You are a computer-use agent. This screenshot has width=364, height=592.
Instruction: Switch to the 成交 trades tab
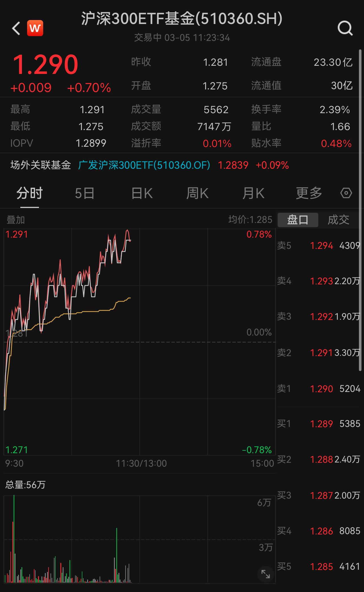click(x=339, y=220)
